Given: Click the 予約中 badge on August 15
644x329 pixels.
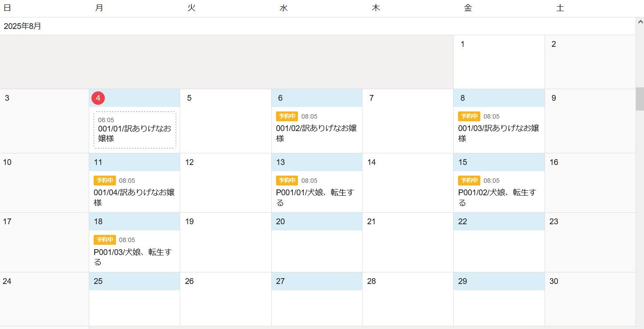Looking at the screenshot, I should coord(469,181).
